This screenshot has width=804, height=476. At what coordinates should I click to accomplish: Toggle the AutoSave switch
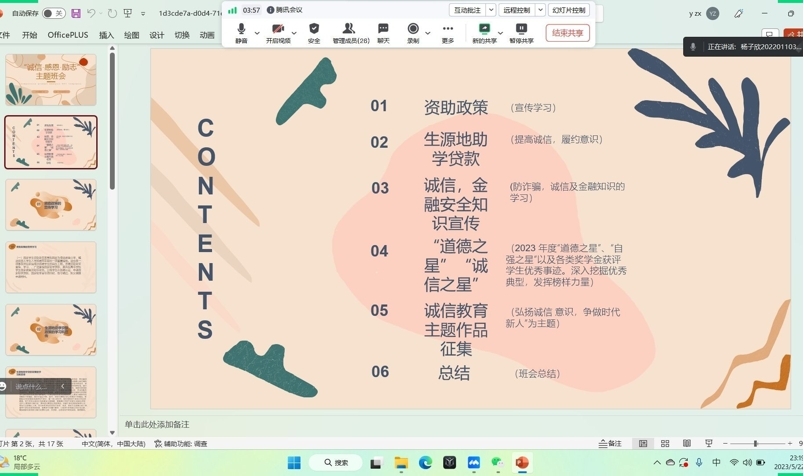tap(53, 14)
